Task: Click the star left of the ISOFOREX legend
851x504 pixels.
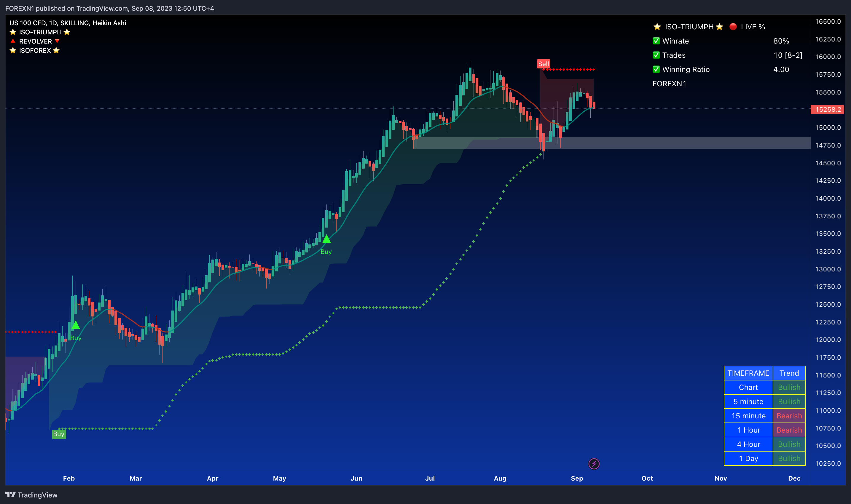Action: coord(13,50)
